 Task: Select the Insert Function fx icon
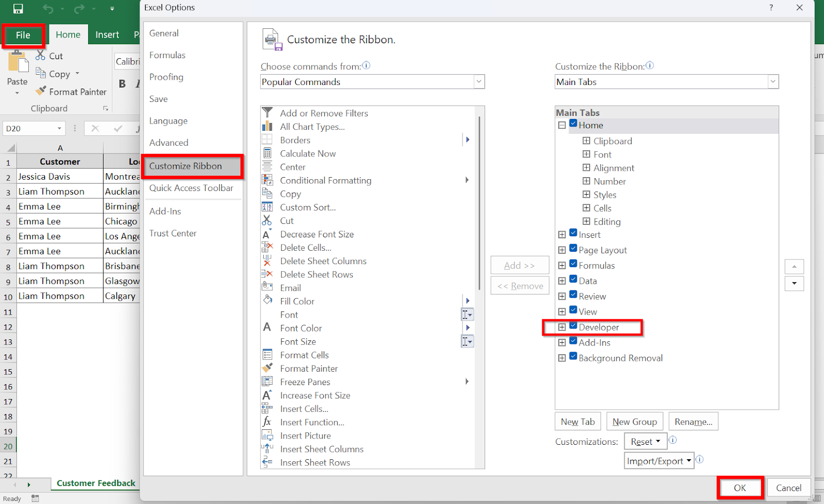(267, 422)
